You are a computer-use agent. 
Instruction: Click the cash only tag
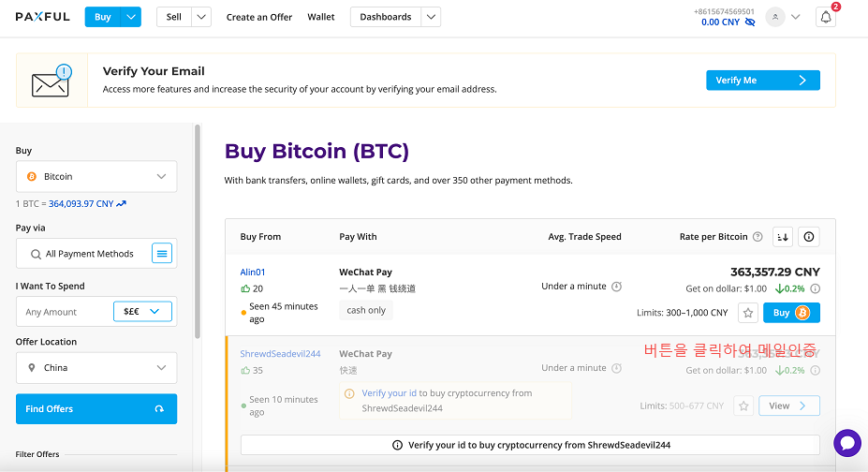click(x=366, y=310)
